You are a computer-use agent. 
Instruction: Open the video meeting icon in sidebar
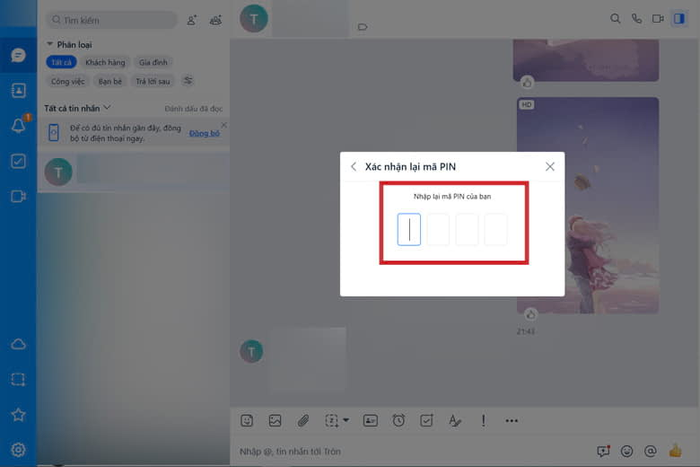pyautogui.click(x=18, y=196)
